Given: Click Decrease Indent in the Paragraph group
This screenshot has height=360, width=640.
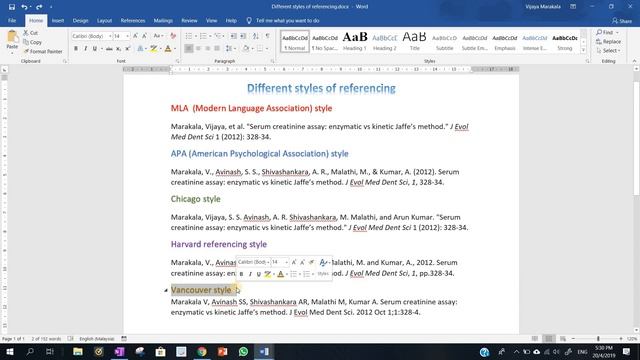Looking at the screenshot, I should point(233,36).
